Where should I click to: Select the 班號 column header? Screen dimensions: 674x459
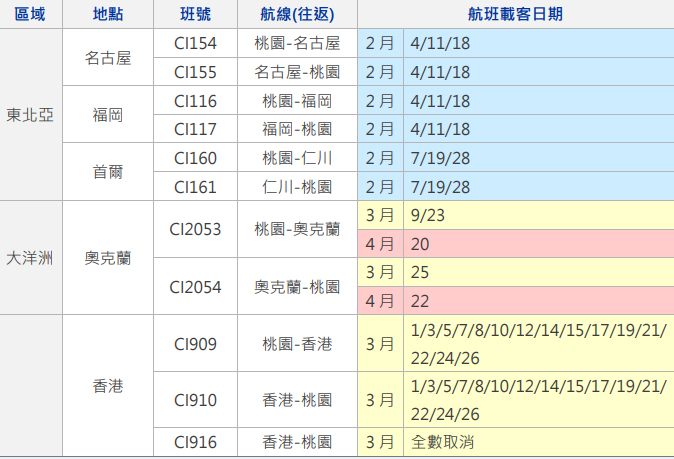[195, 14]
